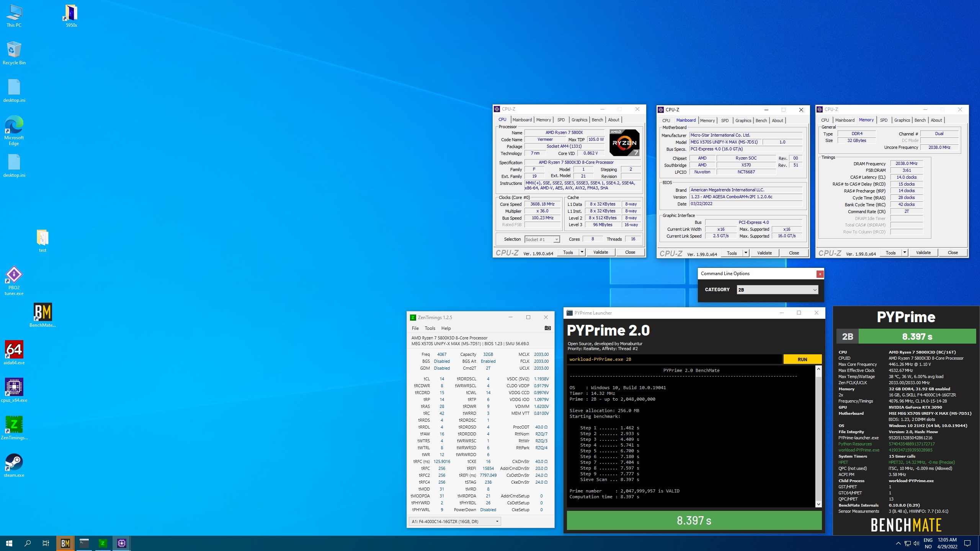Switch to BenchMate taskbar button
The height and width of the screenshot is (551, 980).
(x=65, y=543)
